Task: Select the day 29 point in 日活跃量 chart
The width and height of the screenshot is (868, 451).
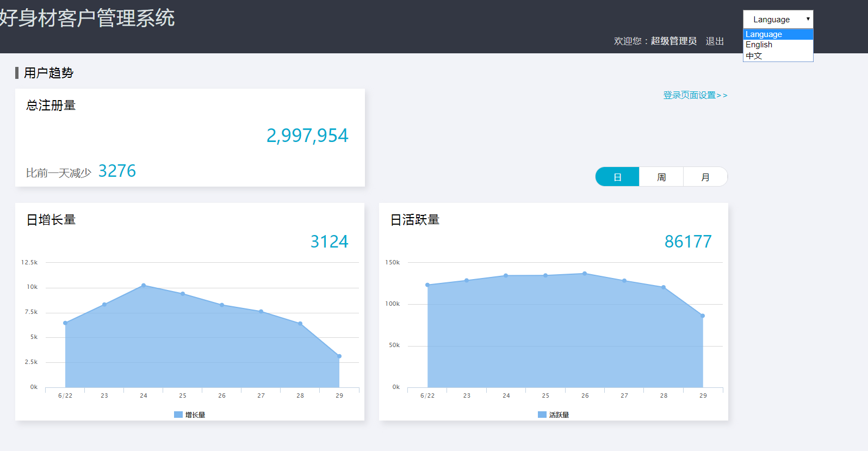Action: pyautogui.click(x=703, y=316)
